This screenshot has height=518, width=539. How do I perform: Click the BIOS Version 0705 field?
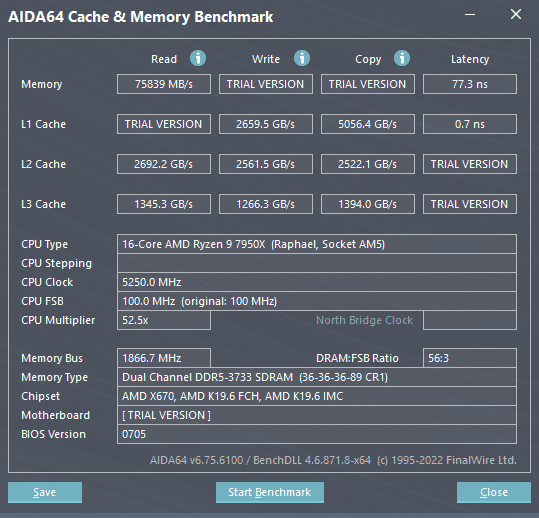point(317,434)
